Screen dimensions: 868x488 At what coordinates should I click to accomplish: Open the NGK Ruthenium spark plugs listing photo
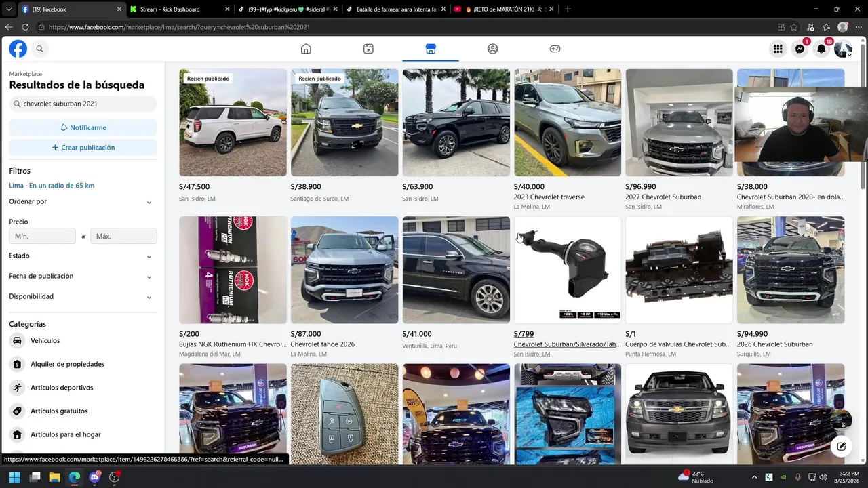pos(233,270)
